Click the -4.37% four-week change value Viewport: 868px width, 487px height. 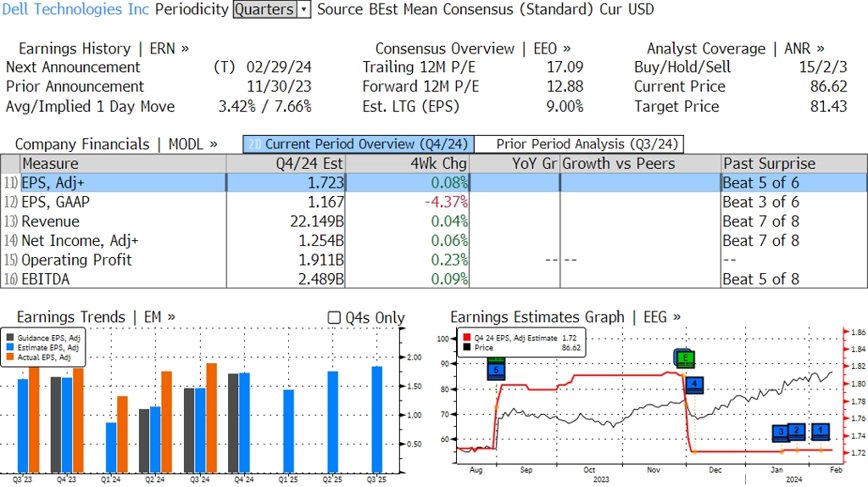click(446, 202)
